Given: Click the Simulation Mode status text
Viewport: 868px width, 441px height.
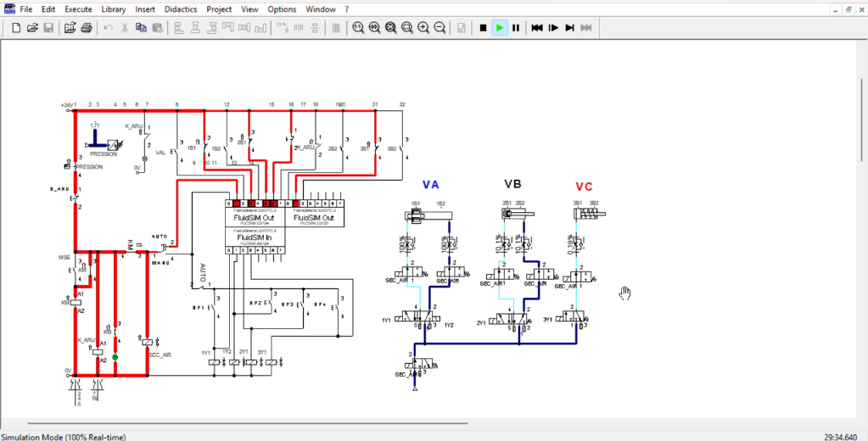Looking at the screenshot, I should (x=63, y=437).
